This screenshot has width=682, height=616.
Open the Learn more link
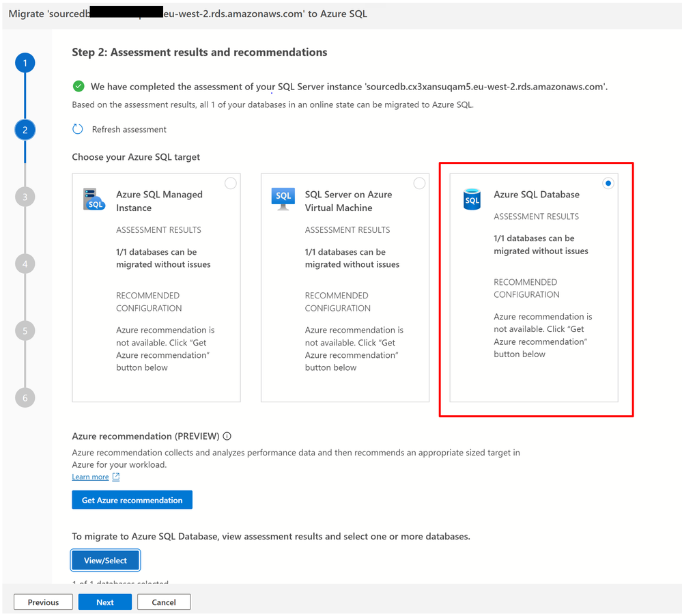coord(90,477)
